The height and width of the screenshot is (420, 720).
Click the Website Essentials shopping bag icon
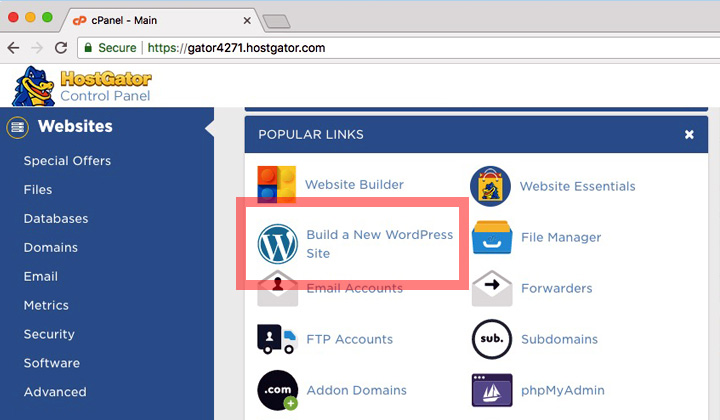(490, 186)
